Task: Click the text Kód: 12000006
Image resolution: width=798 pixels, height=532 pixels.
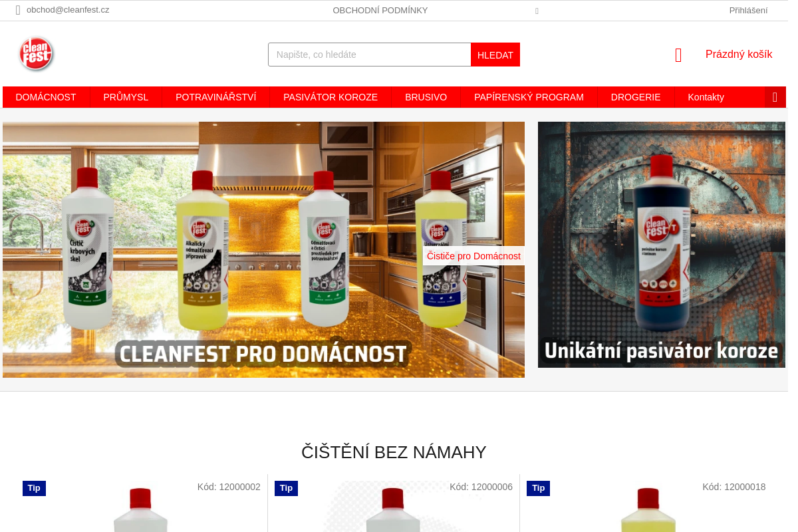Action: [481, 487]
